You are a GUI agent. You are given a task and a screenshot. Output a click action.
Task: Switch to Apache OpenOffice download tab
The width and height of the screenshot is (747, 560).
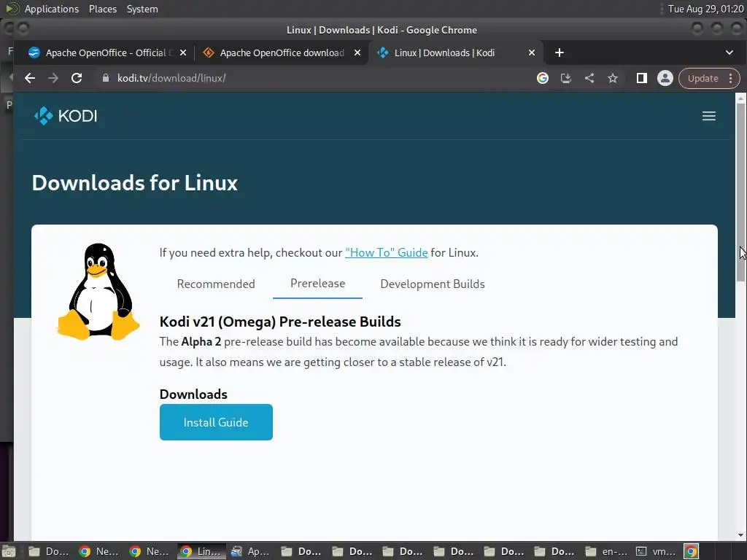pos(281,52)
